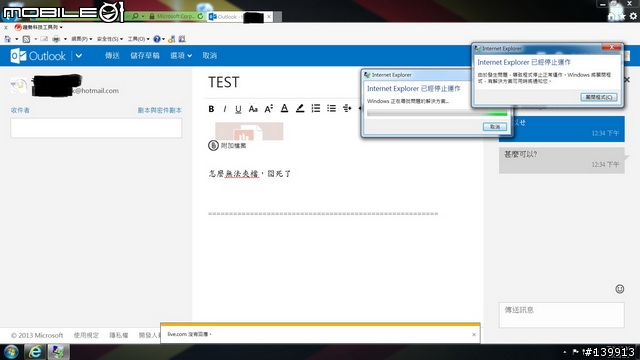
Task: Click 取消 in the Outlook header bar
Action: tap(210, 56)
